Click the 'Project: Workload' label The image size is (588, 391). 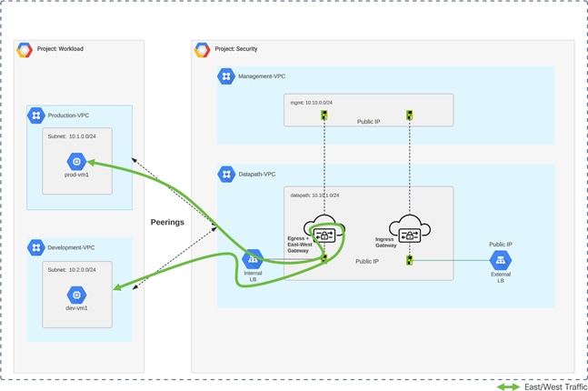60,49
